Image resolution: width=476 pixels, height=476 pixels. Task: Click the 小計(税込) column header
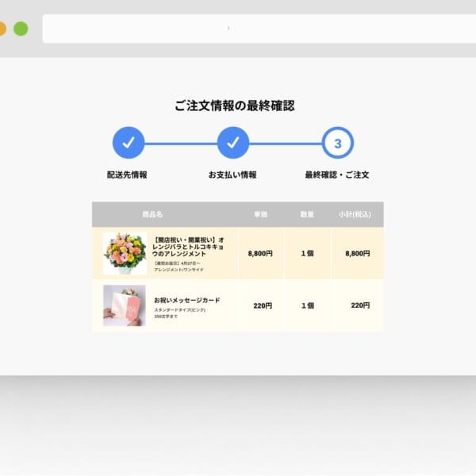(x=356, y=214)
